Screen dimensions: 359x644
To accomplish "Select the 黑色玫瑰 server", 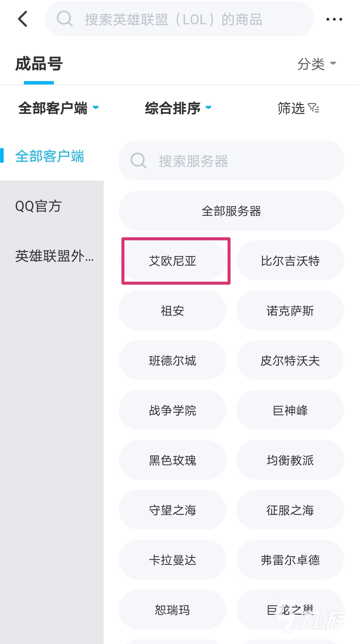I will 173,460.
